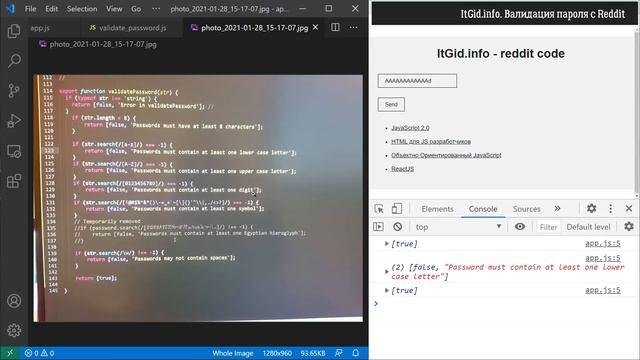Click the Whole Image zoom status
640x360 pixels.
tap(233, 353)
